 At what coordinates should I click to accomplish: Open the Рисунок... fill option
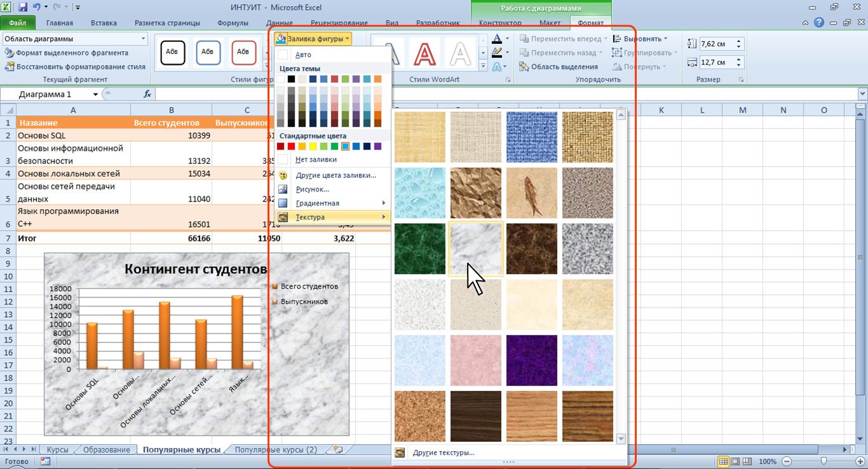[312, 189]
